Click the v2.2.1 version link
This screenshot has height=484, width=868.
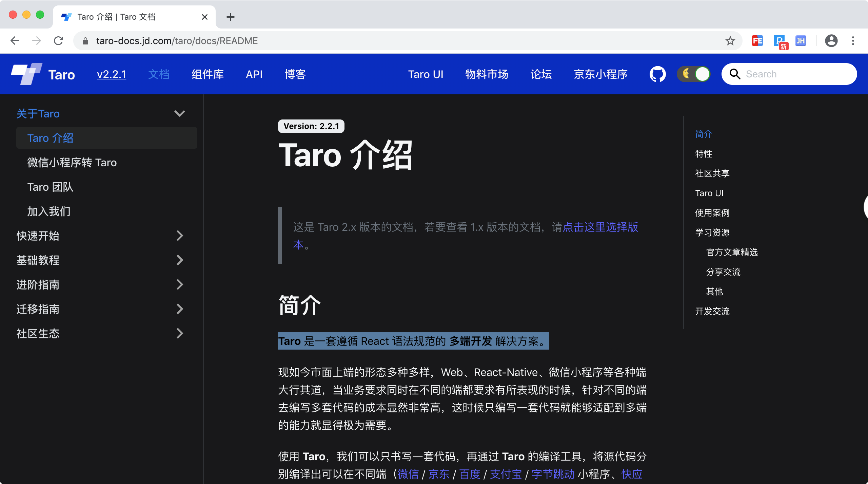[112, 74]
